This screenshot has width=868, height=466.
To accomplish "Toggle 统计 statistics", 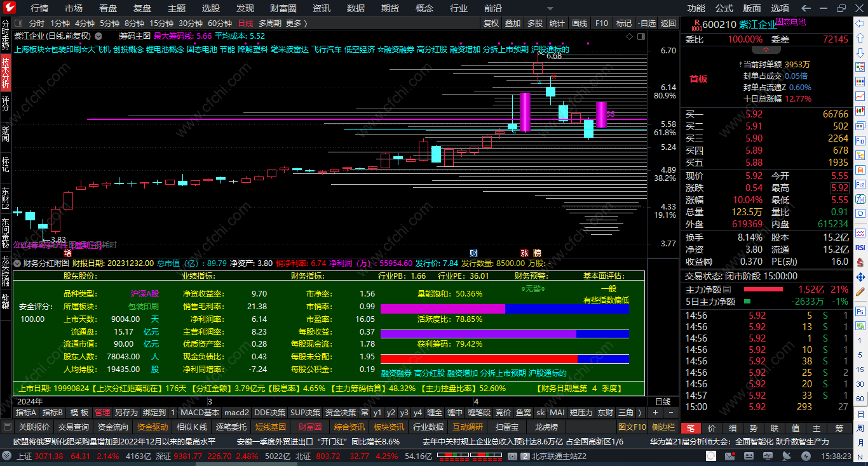I will tap(557, 23).
